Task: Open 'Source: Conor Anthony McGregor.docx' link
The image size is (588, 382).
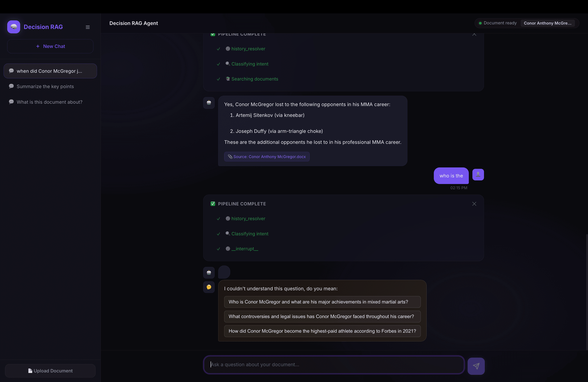Action: (x=267, y=156)
